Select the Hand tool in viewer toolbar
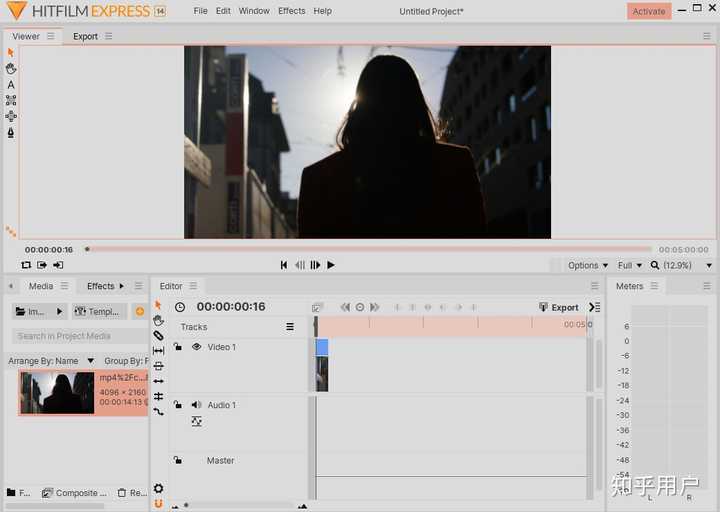This screenshot has width=720, height=512. [11, 69]
